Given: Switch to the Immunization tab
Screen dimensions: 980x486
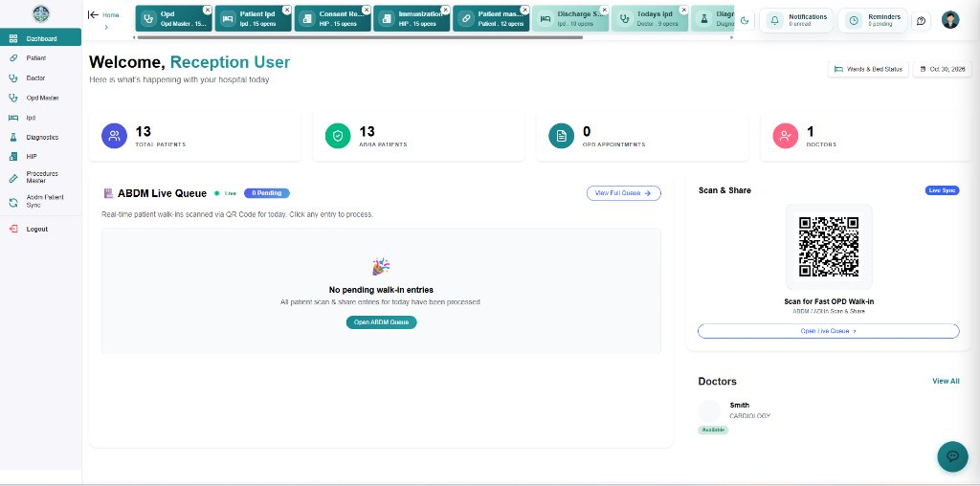Looking at the screenshot, I should 412,19.
